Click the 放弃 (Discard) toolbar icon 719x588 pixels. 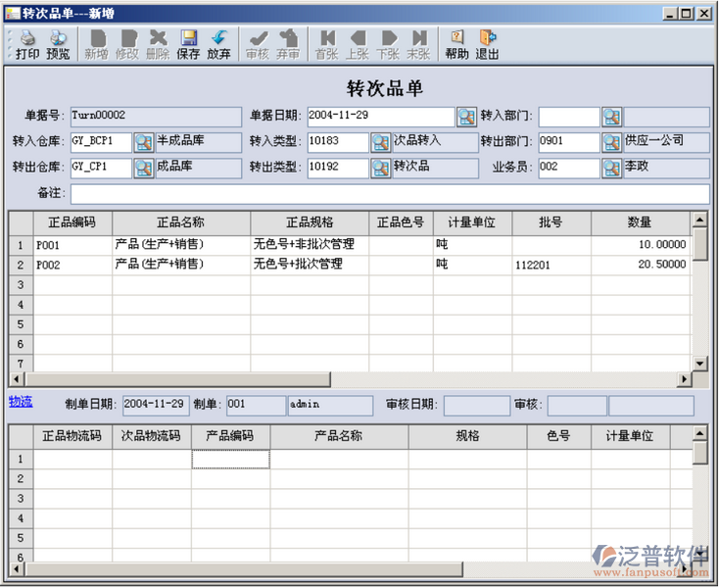pos(218,44)
